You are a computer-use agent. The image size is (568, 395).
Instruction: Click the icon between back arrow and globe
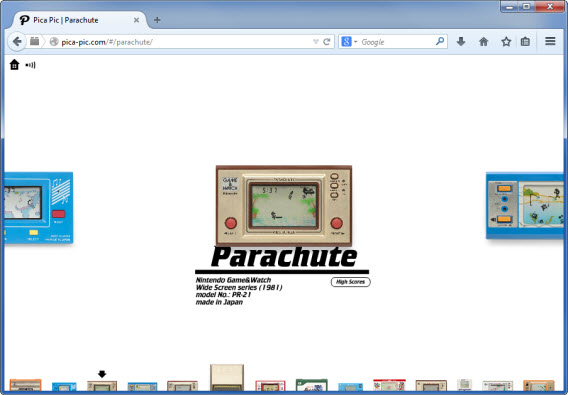point(34,41)
